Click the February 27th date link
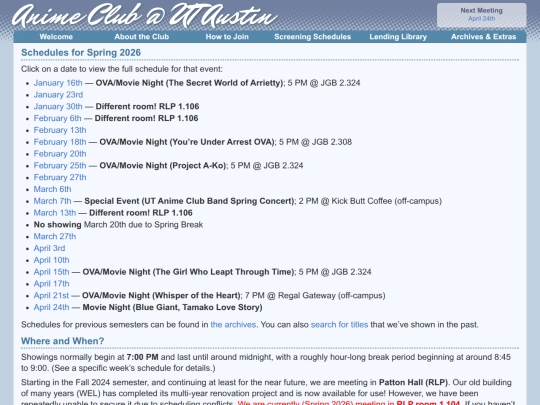Viewport: 540px width, 405px height. click(60, 177)
